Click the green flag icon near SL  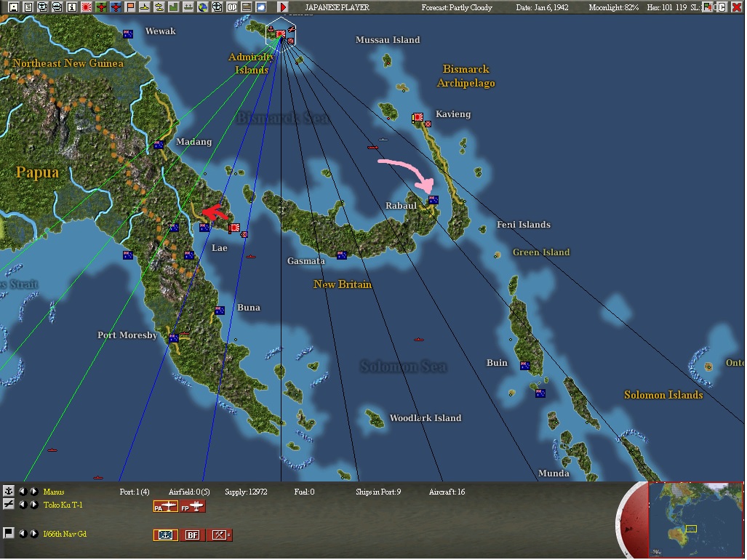[708, 7]
